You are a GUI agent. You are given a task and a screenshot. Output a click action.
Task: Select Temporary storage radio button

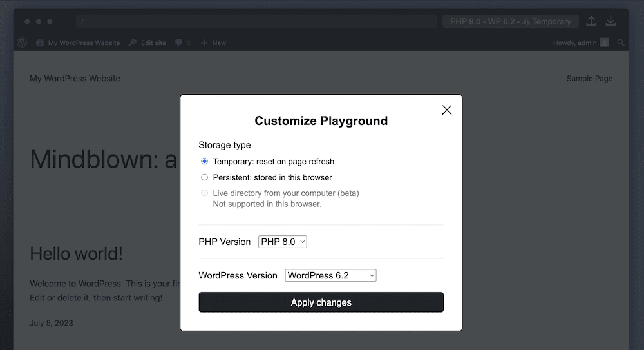point(204,161)
